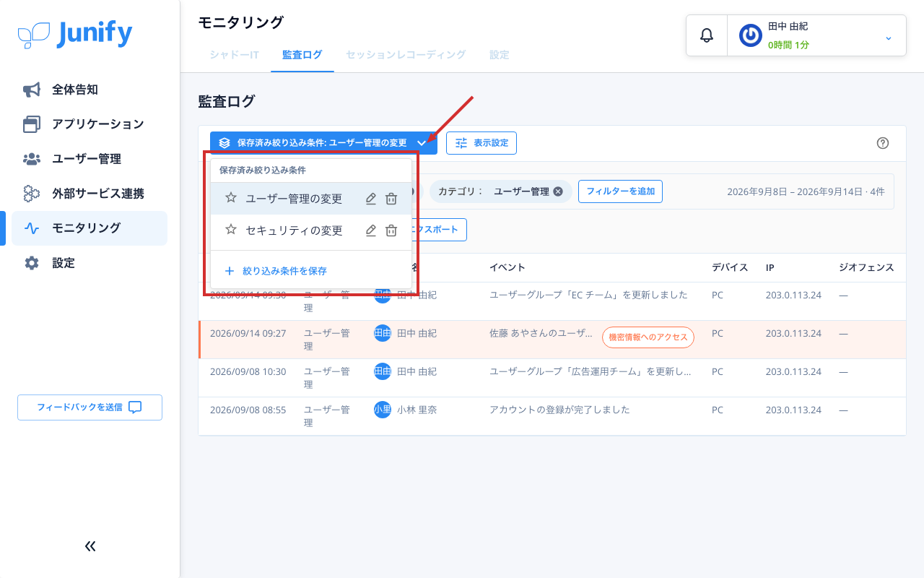Click the 2026/09/14 09:27 timestamp

(248, 333)
